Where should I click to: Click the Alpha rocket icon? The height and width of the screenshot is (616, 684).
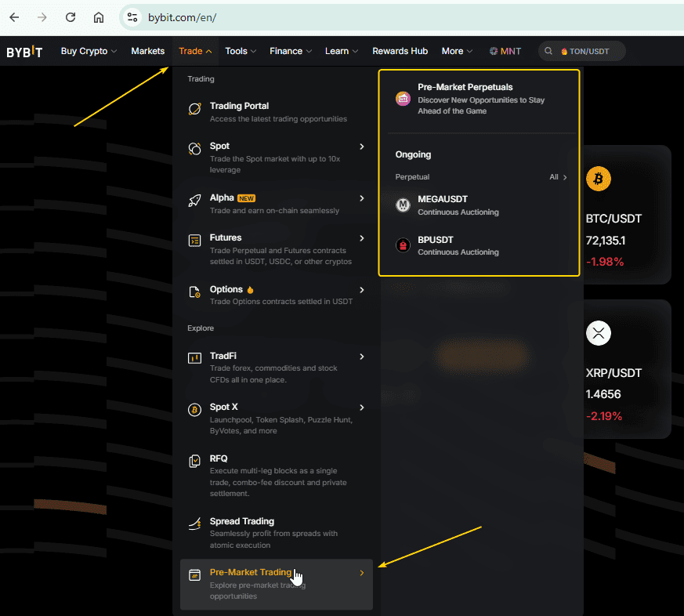click(194, 201)
